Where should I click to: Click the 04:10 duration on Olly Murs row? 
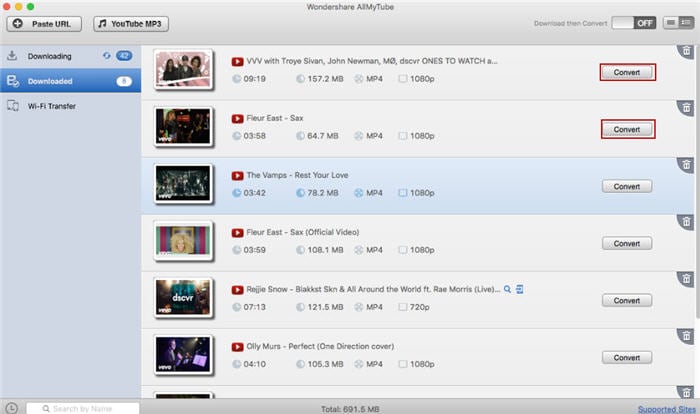tap(254, 364)
